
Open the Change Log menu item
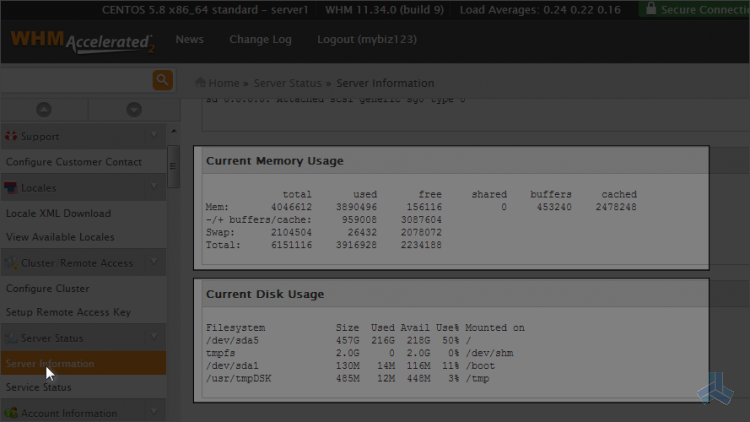pos(260,40)
